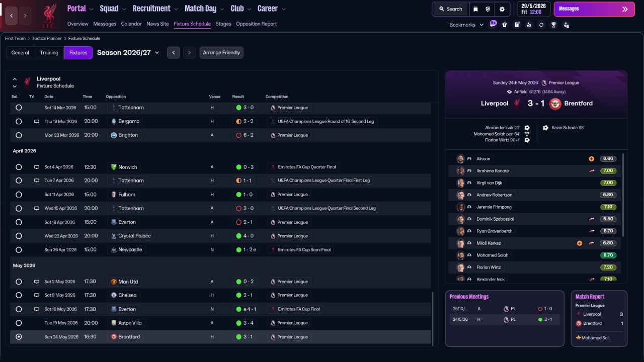This screenshot has width=644, height=362.
Task: Switch to the Calendar tab
Action: [x=131, y=24]
